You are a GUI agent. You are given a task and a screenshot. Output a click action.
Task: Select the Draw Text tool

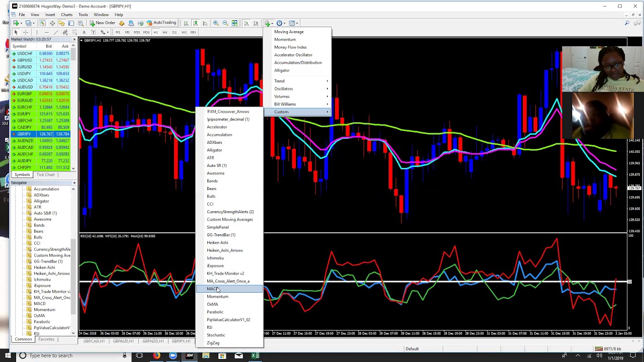84,32
